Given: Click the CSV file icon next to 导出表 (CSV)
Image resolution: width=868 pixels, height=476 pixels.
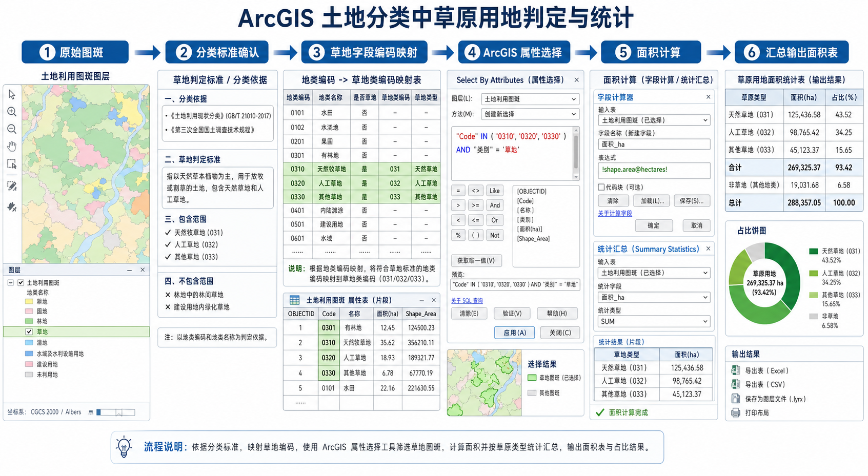Looking at the screenshot, I should tap(736, 384).
